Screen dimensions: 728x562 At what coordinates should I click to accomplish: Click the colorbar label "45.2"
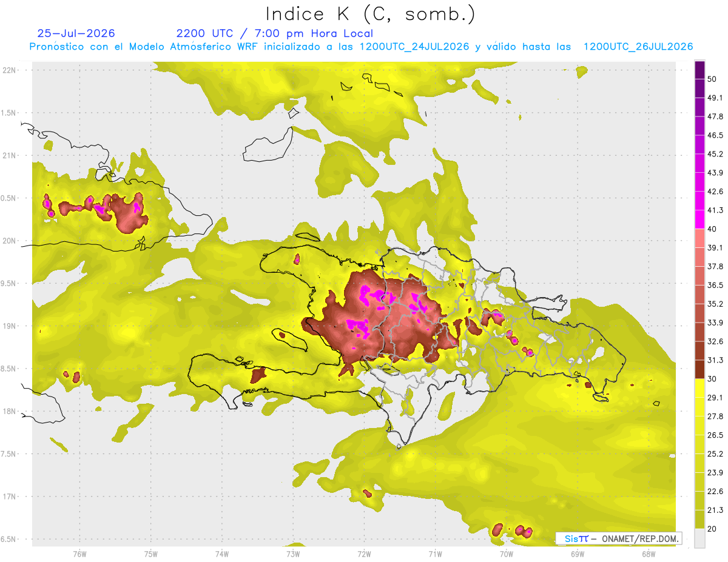(x=715, y=154)
